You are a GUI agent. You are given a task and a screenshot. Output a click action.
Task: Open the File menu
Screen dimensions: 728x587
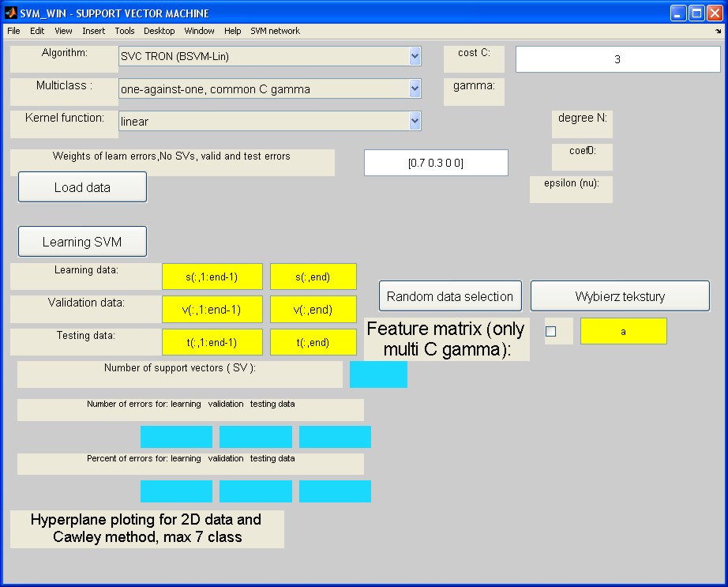(13, 31)
